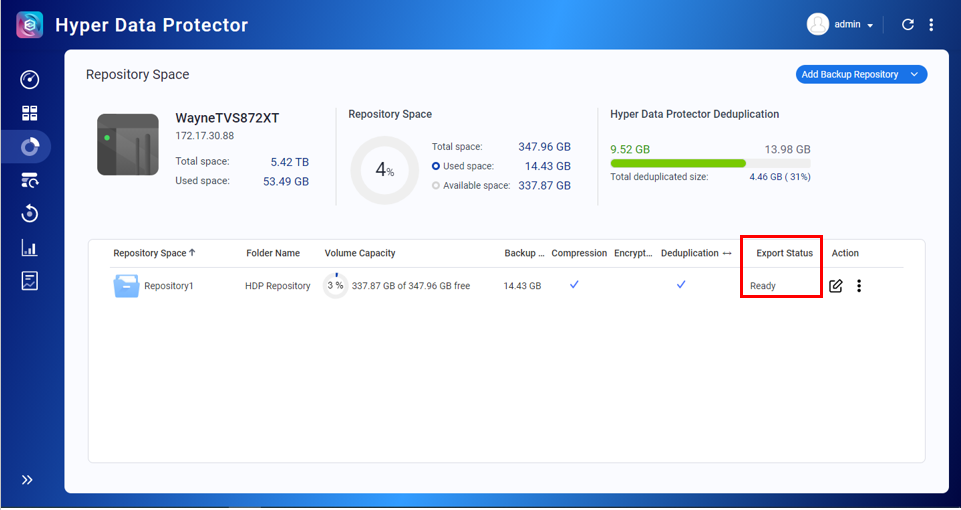Expand the Add Backup Repository dropdown arrow
Image resolution: width=961 pixels, height=510 pixels.
[914, 74]
